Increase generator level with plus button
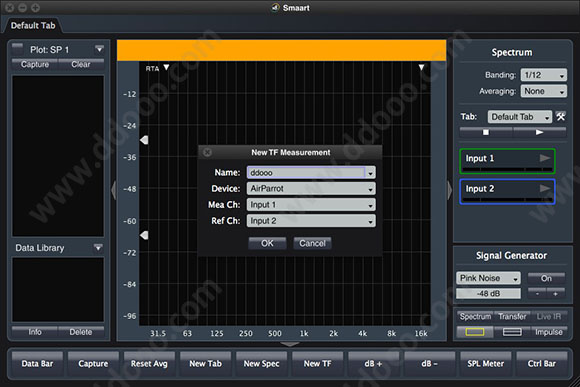580x387 pixels. 556,293
